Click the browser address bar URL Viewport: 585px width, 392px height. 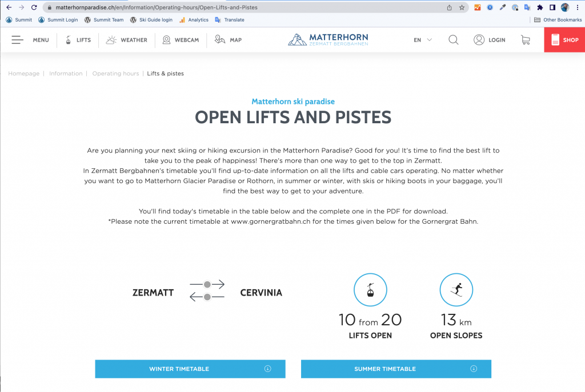157,7
